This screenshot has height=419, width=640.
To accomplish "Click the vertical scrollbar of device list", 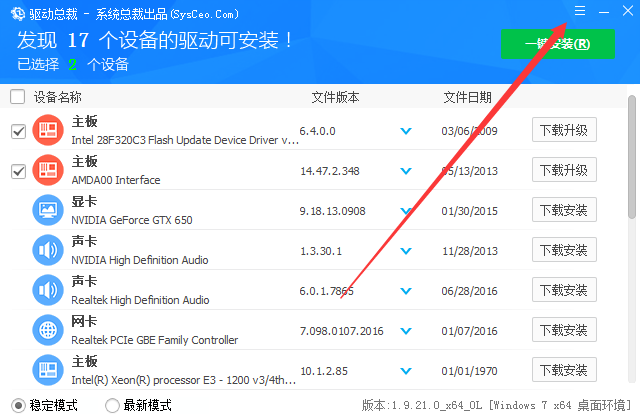I will [x=632, y=155].
